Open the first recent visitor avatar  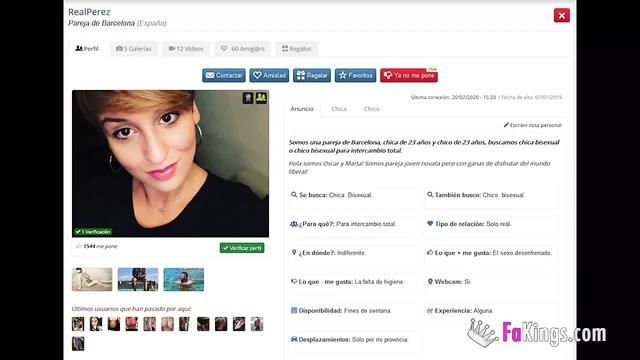point(78,324)
